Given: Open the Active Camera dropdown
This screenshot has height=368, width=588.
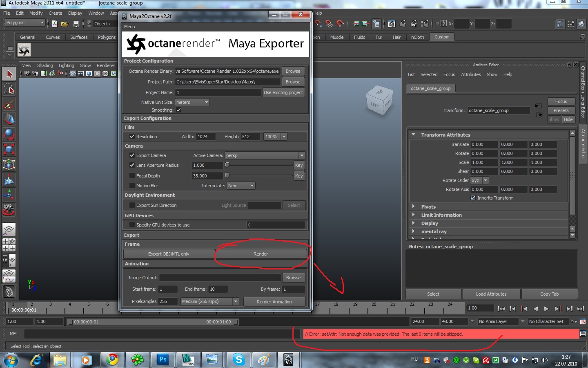Looking at the screenshot, I should point(265,155).
